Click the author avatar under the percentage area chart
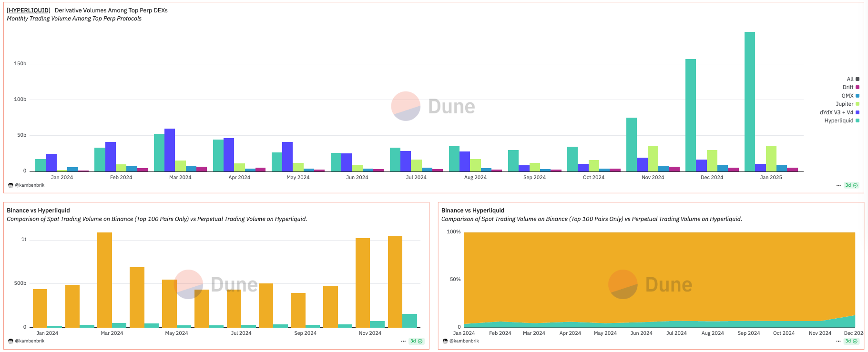The width and height of the screenshot is (868, 352). tap(445, 341)
